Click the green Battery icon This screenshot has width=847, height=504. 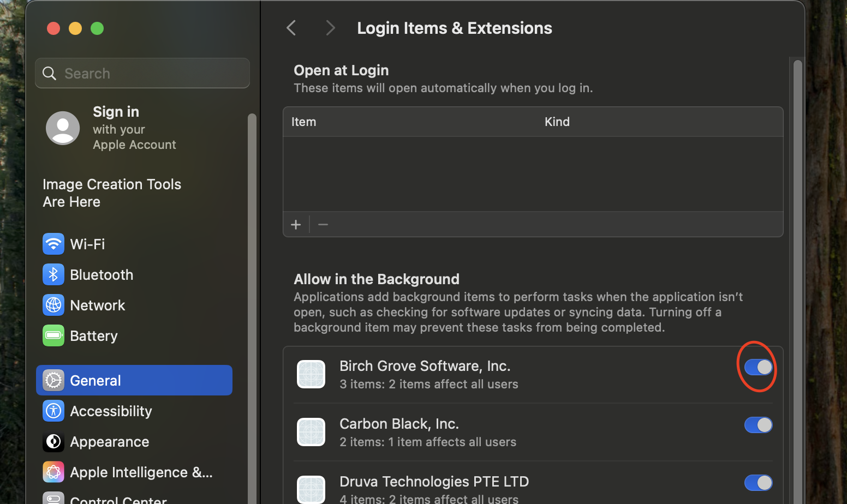(53, 335)
